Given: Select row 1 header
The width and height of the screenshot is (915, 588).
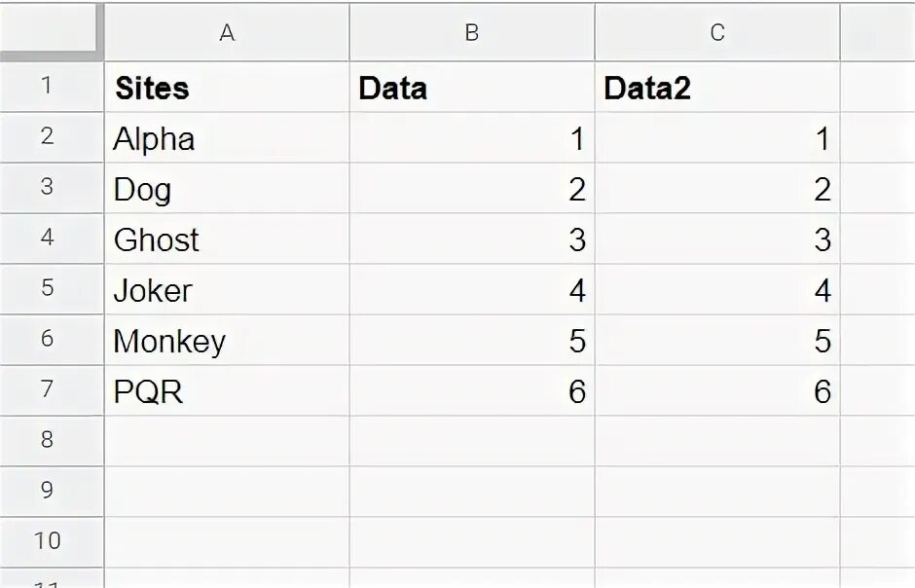Looking at the screenshot, I should click(x=47, y=87).
